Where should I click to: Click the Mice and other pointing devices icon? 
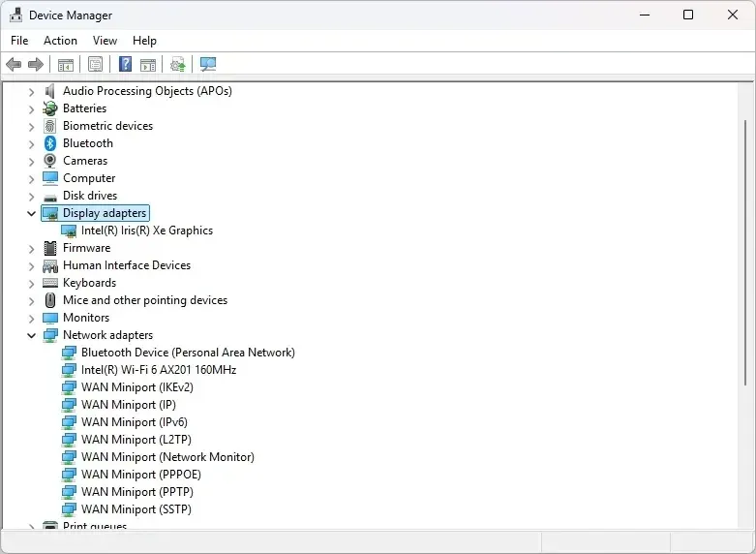tap(50, 300)
